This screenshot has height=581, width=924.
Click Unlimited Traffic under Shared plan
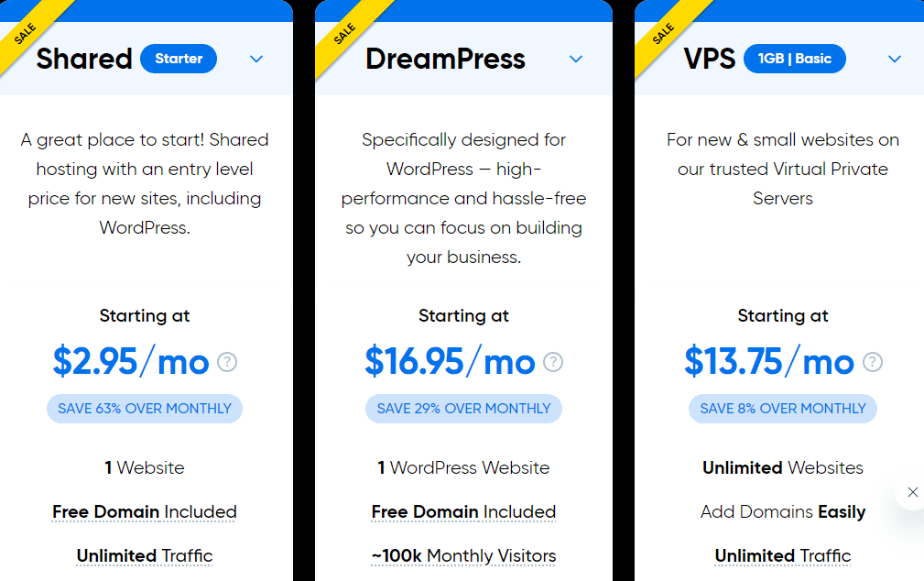tap(145, 555)
